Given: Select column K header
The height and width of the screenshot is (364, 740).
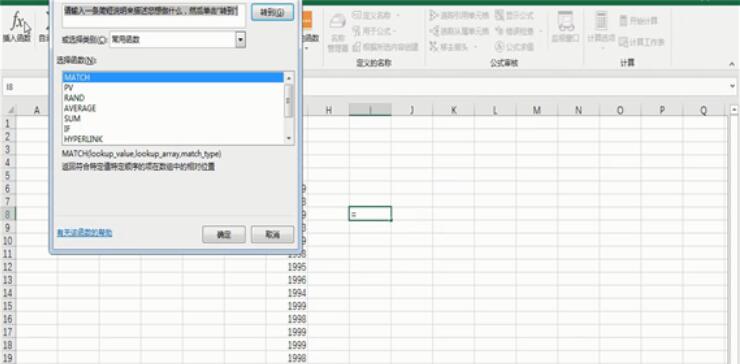Looking at the screenshot, I should (454, 110).
